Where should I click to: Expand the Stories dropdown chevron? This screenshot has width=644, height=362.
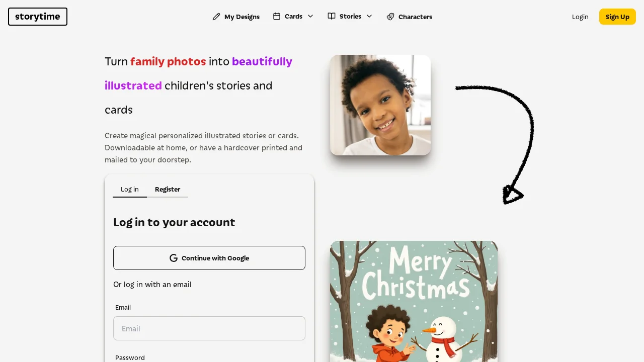click(369, 16)
